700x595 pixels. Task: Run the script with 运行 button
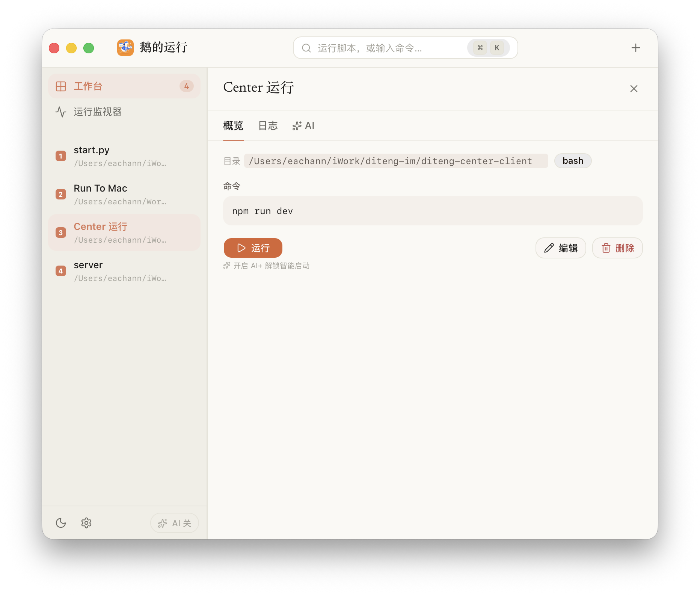253,248
